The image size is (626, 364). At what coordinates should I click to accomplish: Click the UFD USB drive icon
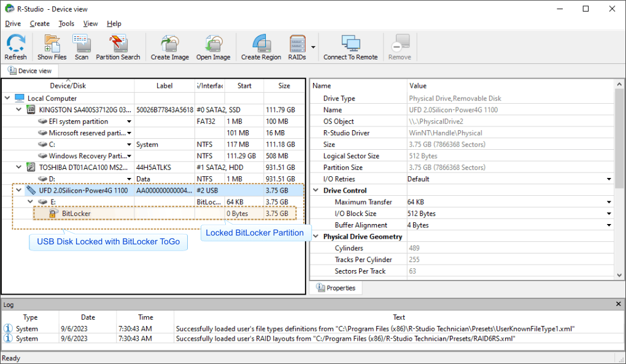[x=31, y=190]
